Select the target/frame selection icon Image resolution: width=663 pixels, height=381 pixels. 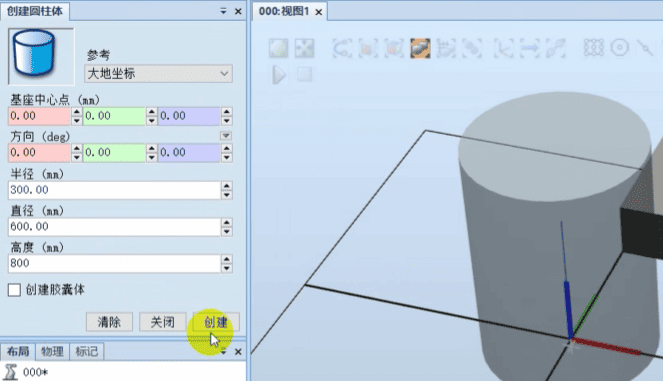point(504,48)
